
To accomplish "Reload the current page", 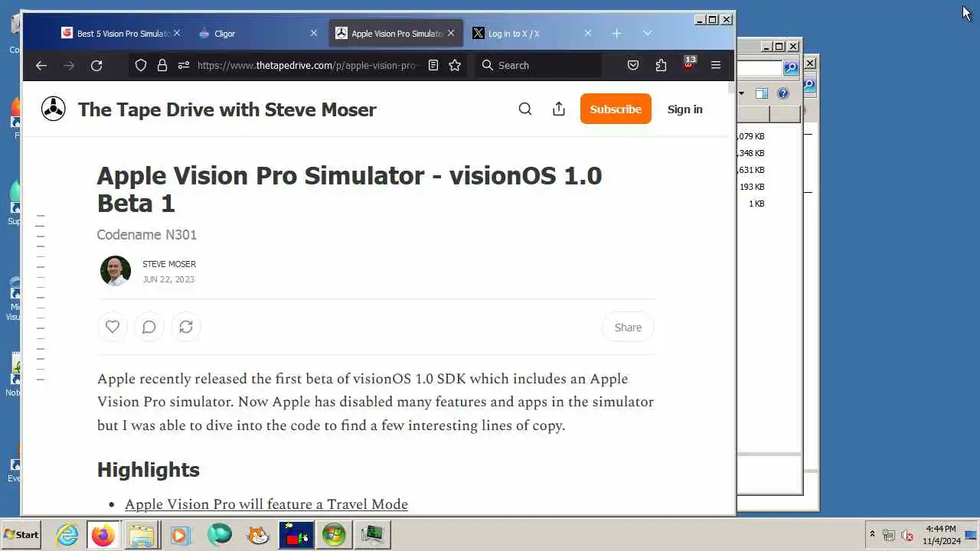I will 96,66.
